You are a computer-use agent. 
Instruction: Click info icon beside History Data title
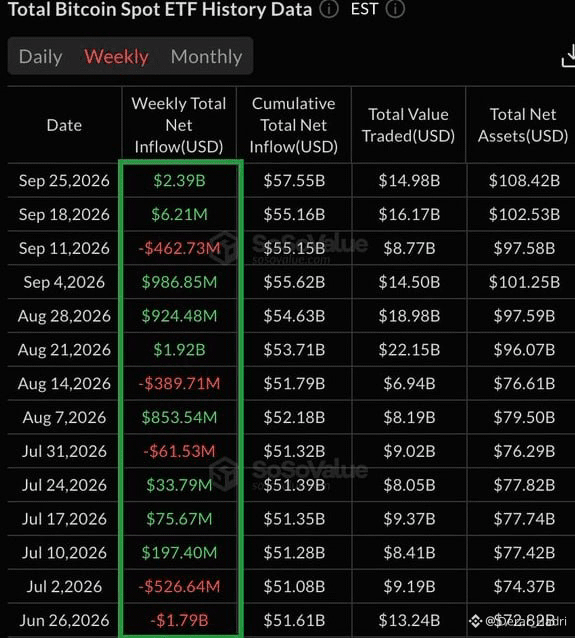pos(328,9)
